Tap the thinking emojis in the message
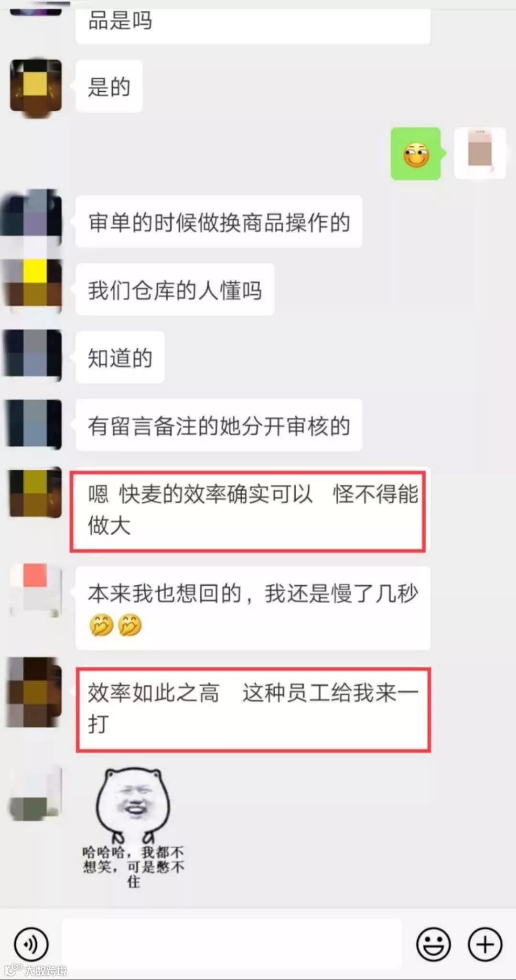Image resolution: width=516 pixels, height=980 pixels. click(x=115, y=625)
